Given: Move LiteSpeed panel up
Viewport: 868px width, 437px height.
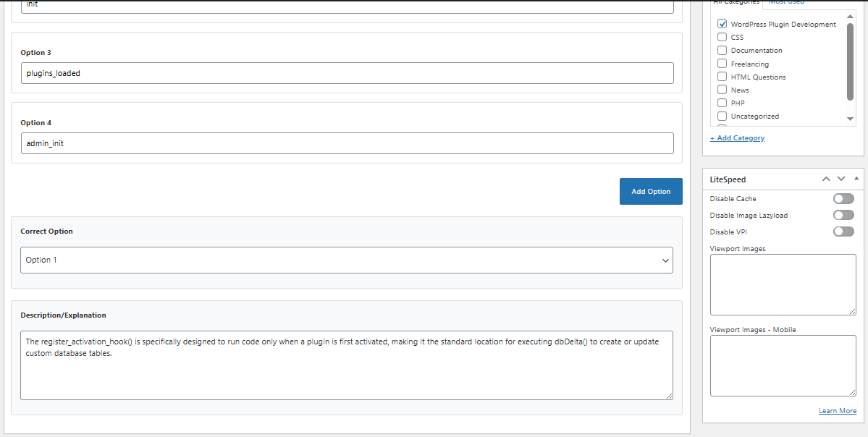Looking at the screenshot, I should pos(826,179).
